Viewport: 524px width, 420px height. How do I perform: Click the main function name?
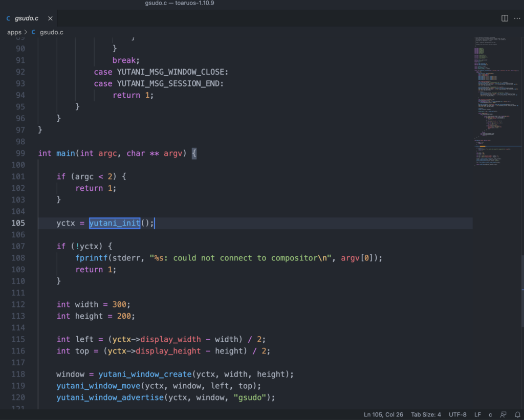click(x=65, y=153)
